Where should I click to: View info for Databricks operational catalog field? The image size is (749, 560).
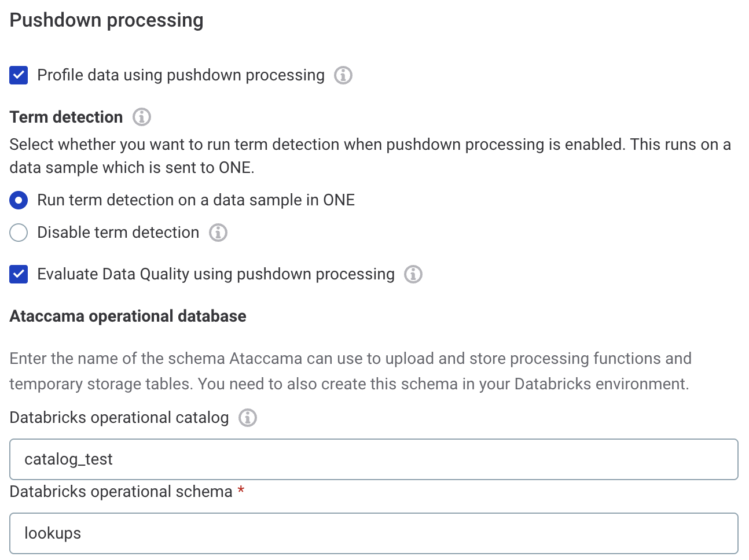coord(247,418)
